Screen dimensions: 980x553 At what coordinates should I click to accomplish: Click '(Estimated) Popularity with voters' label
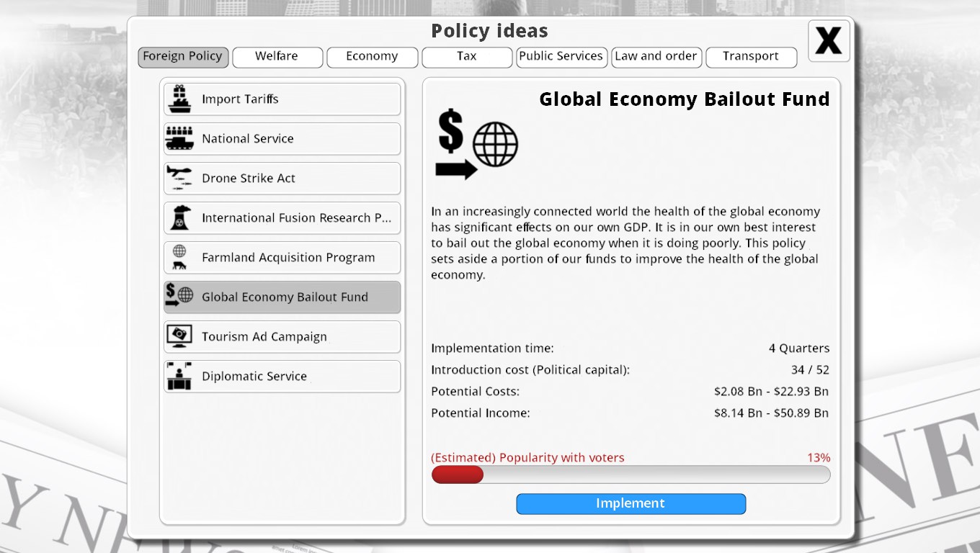point(527,458)
